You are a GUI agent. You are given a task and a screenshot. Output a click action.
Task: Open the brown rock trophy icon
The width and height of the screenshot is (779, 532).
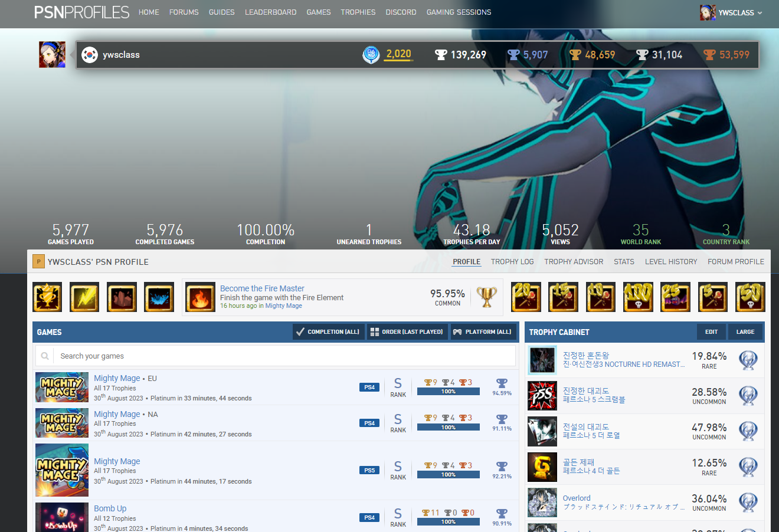click(122, 297)
